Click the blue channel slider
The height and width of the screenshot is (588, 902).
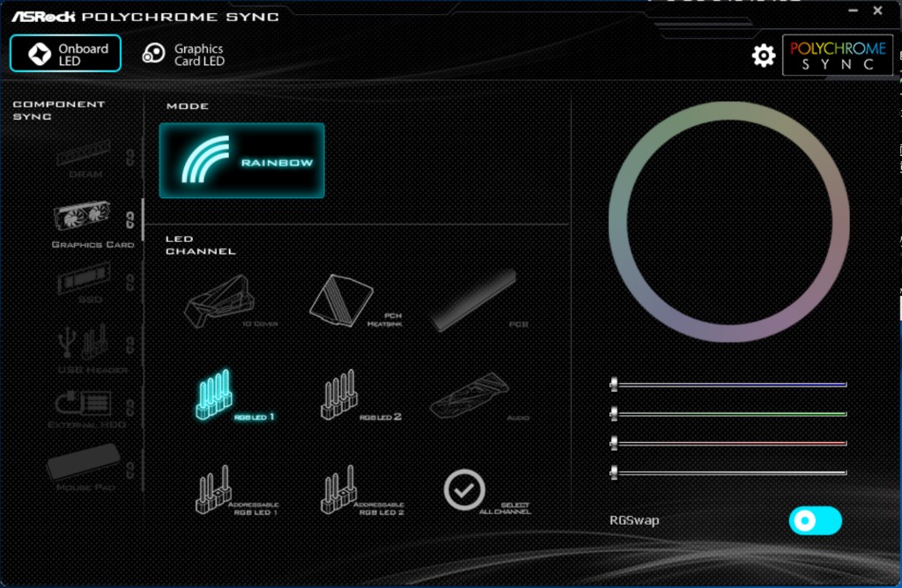pyautogui.click(x=728, y=384)
